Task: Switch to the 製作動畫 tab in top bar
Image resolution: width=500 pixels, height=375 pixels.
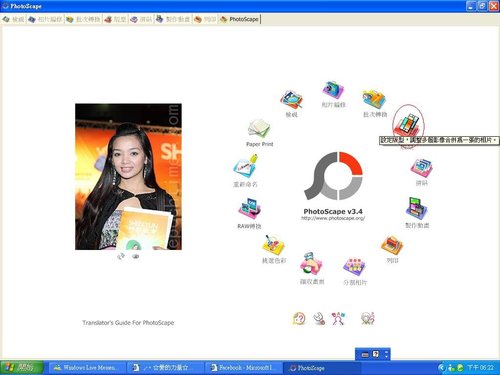Action: tap(173, 19)
